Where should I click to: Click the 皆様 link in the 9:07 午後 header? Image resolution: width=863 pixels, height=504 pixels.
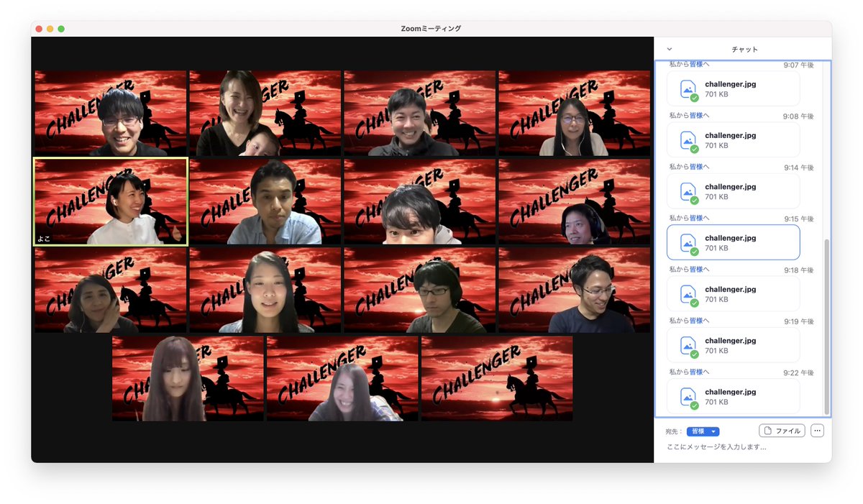click(x=696, y=64)
